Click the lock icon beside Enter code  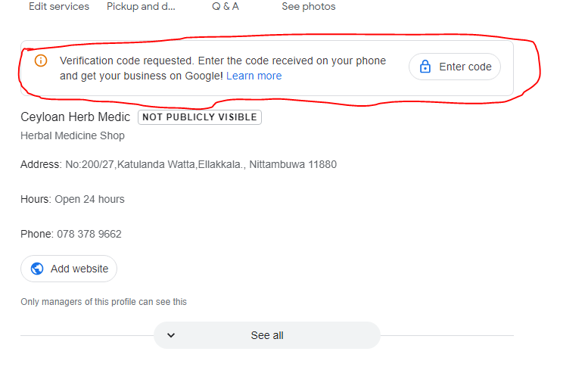pyautogui.click(x=425, y=67)
